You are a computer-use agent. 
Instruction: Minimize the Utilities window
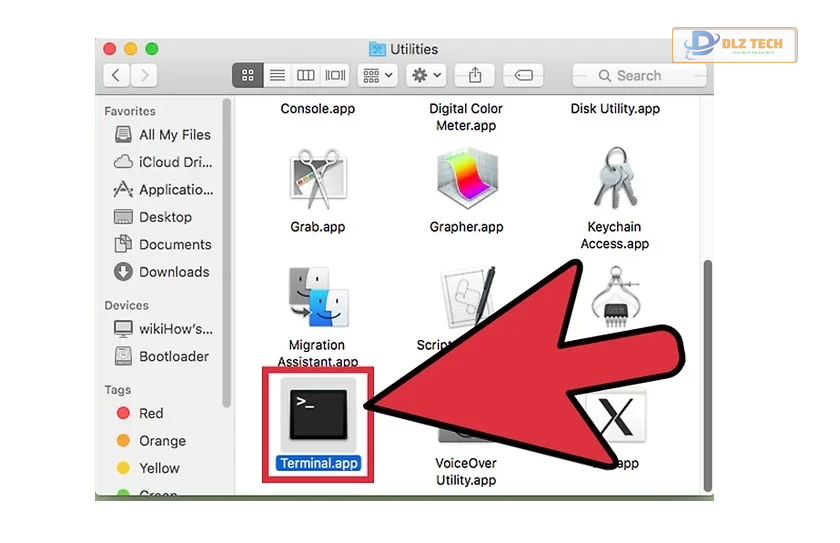point(131,49)
